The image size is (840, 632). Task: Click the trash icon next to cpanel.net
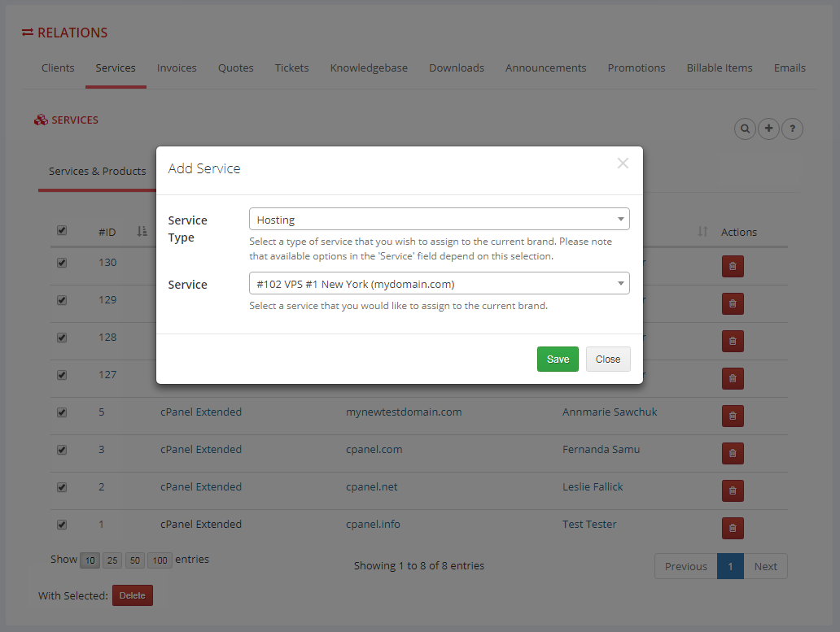pyautogui.click(x=732, y=490)
